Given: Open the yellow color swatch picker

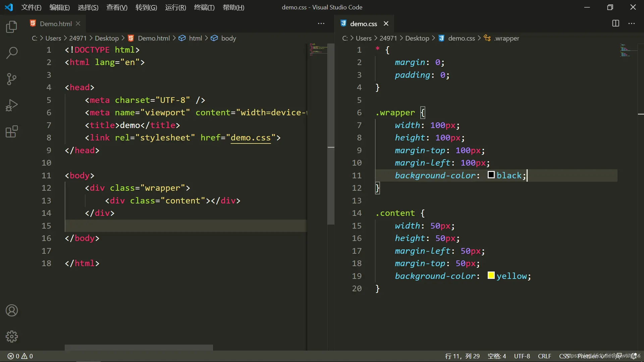Looking at the screenshot, I should [x=491, y=276].
